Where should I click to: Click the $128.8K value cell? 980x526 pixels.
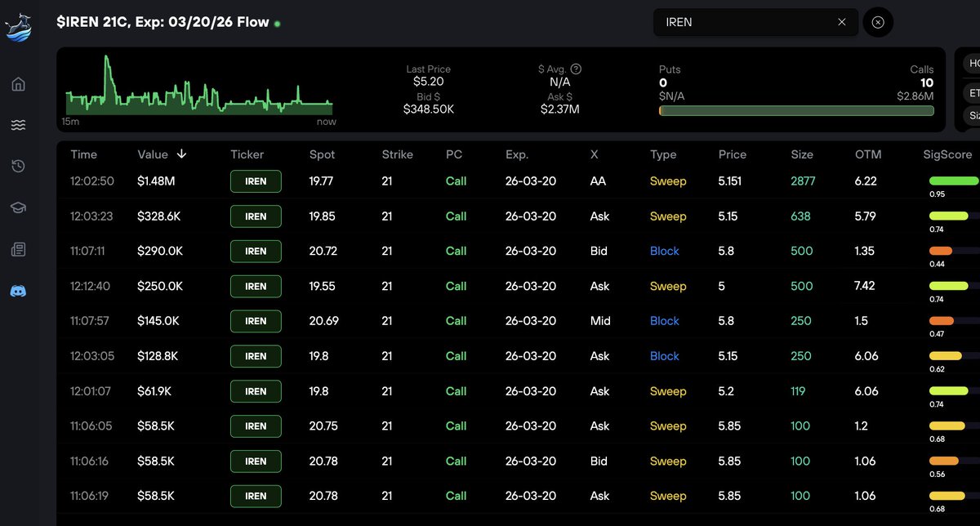(x=158, y=356)
